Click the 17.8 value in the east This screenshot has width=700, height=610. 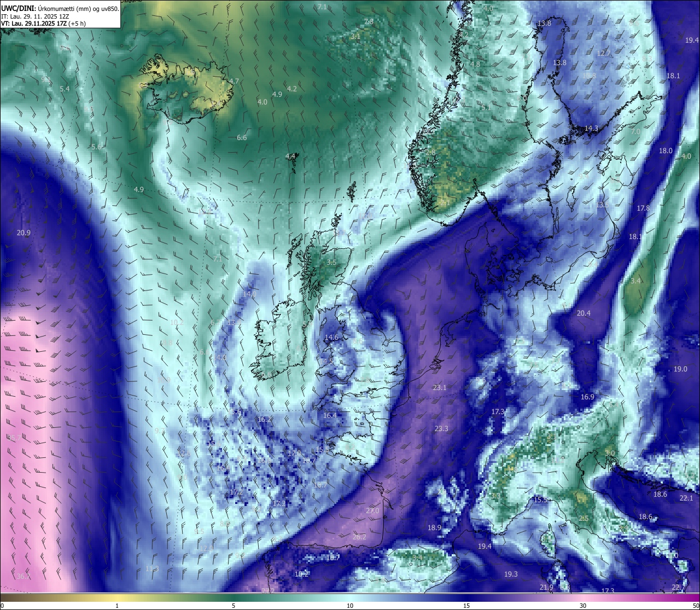point(643,208)
